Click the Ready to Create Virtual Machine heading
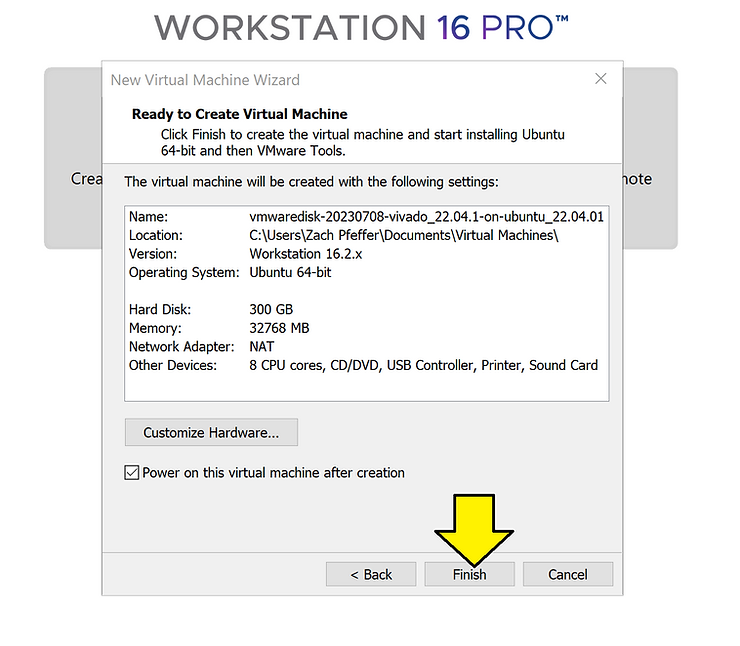The height and width of the screenshot is (646, 740). click(239, 114)
